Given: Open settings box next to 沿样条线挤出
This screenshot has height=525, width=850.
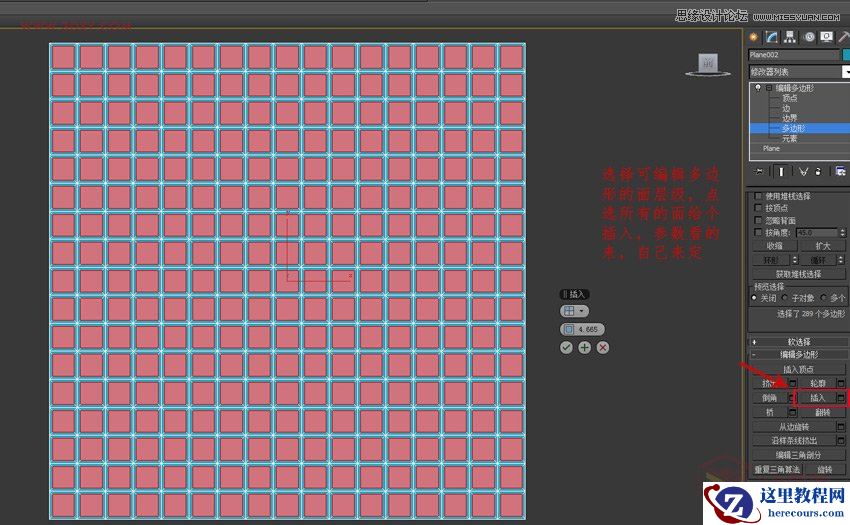Looking at the screenshot, I should coord(841,441).
